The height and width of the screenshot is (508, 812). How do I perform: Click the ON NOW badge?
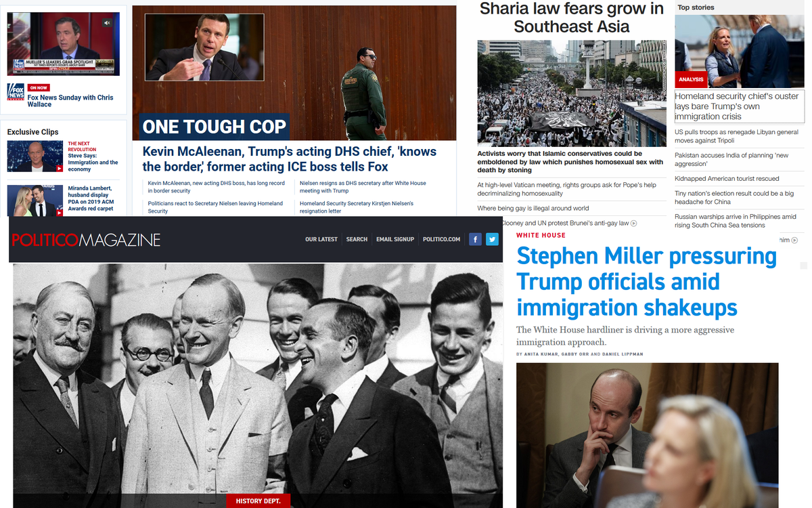point(39,87)
